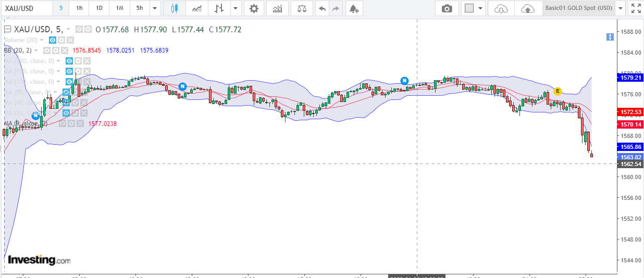Switch to 1h interval
This screenshot has height=278, width=644.
coord(79,8)
